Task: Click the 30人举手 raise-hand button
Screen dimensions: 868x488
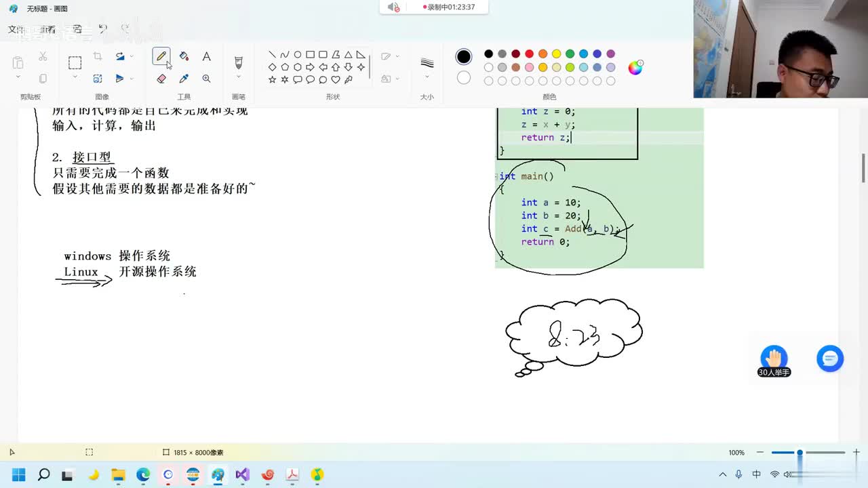Action: [x=774, y=361]
